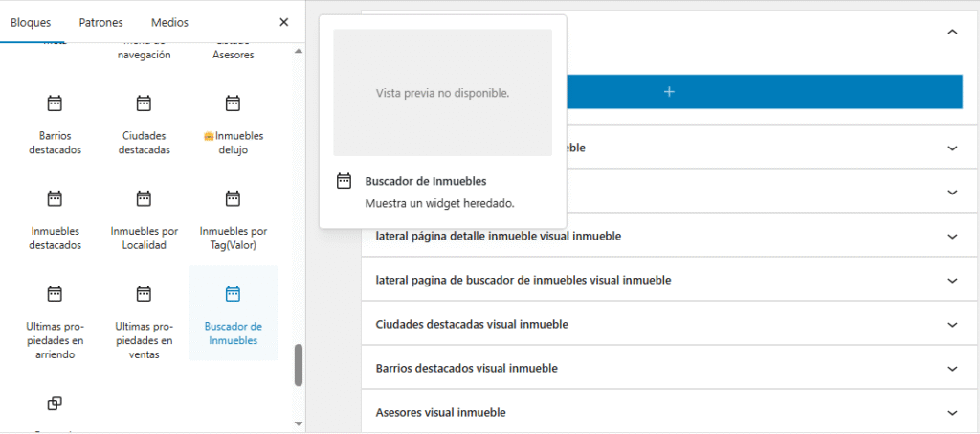Click 'Asesores visual inmueble' title

point(440,413)
